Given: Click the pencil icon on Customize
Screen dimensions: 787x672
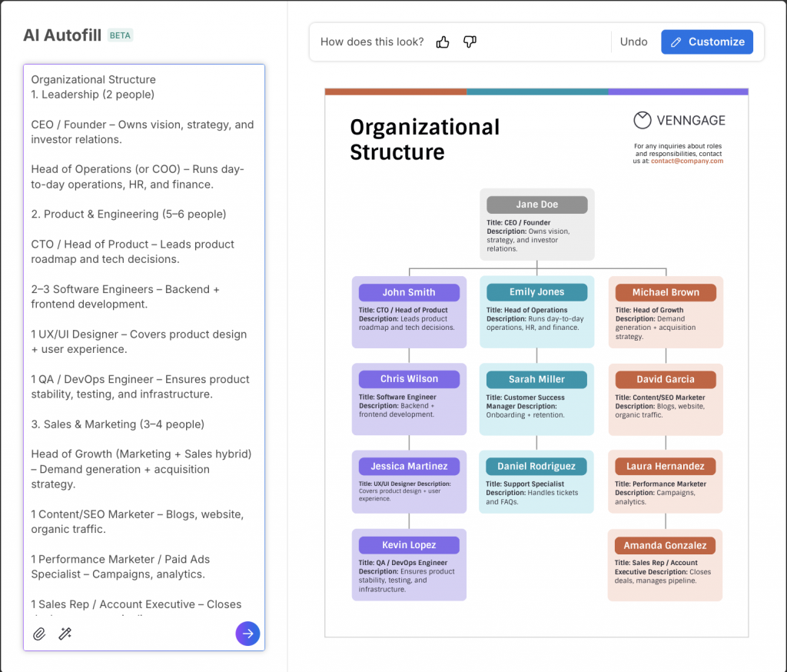Looking at the screenshot, I should pyautogui.click(x=676, y=42).
